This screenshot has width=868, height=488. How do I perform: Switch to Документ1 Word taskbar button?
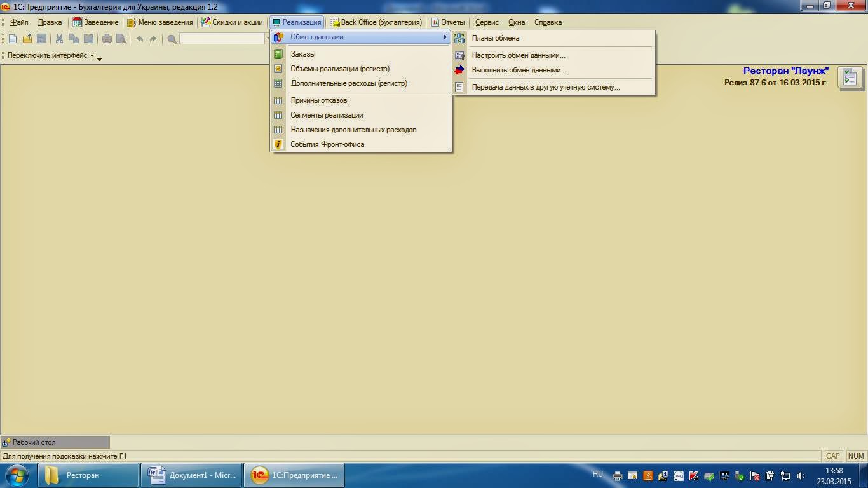191,475
